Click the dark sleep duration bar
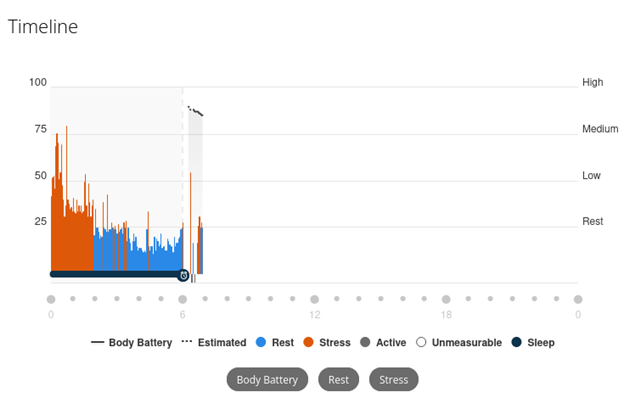640x403 pixels. (114, 274)
